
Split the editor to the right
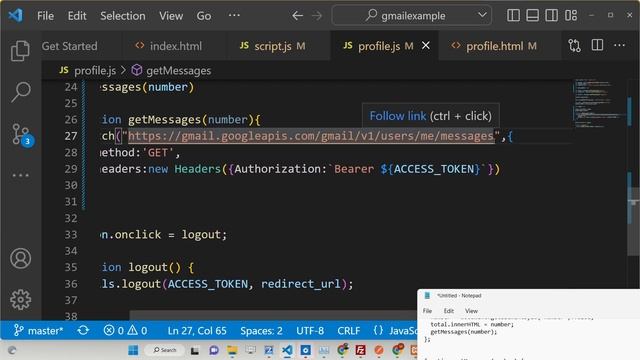pos(597,45)
